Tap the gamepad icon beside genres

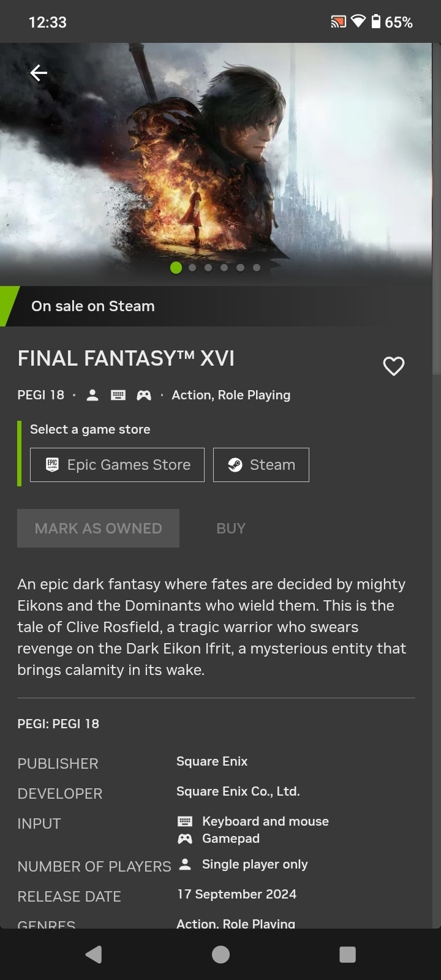point(144,395)
